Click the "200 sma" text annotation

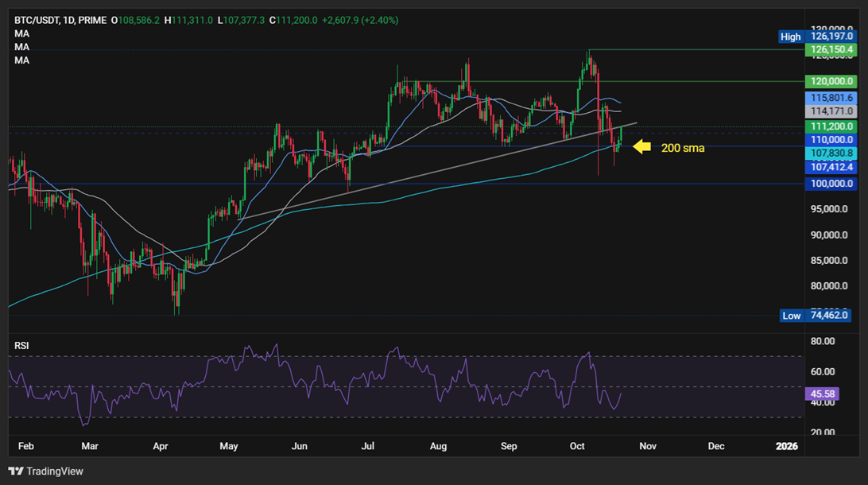(682, 148)
